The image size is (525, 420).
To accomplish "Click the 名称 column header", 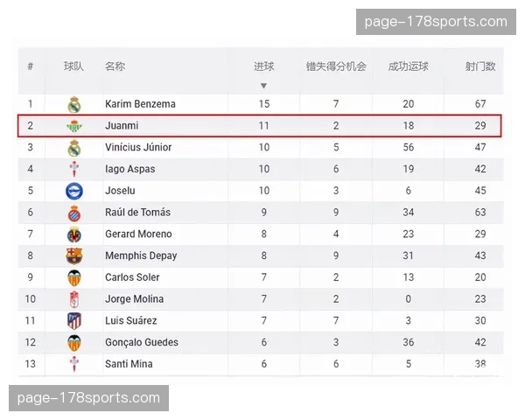I will [x=115, y=66].
